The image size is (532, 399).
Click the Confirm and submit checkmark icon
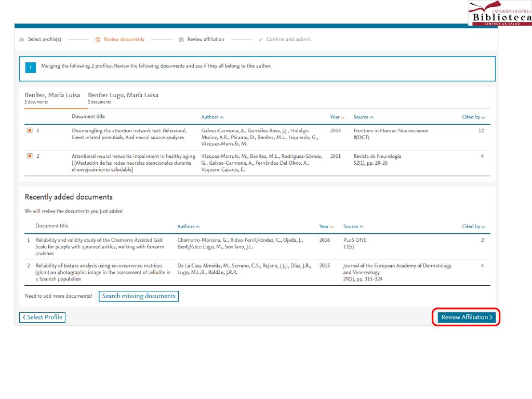pyautogui.click(x=261, y=39)
